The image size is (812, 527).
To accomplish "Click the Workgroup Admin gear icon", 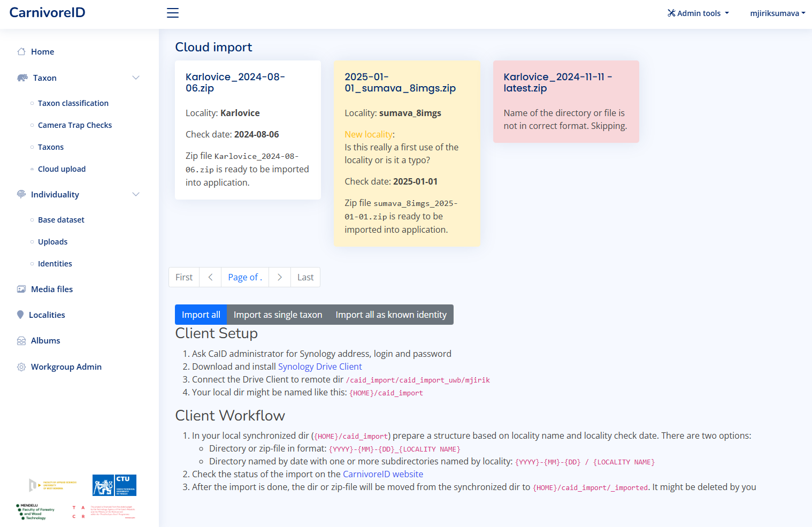I will click(21, 367).
